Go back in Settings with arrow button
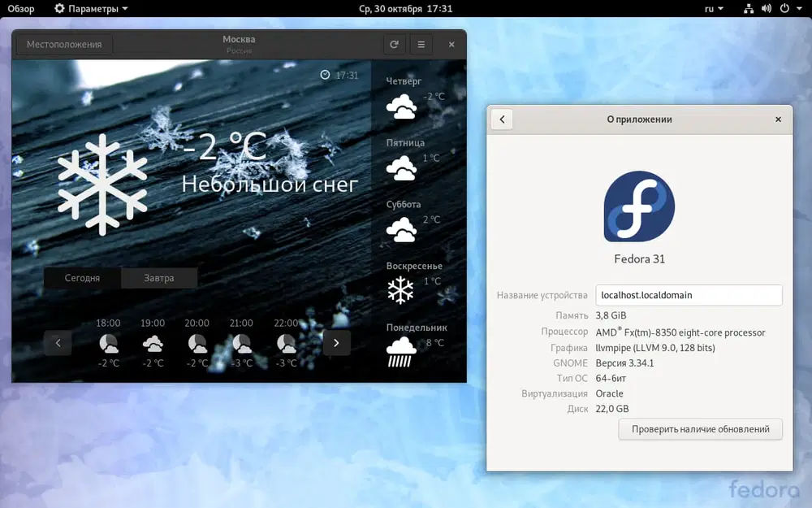Image resolution: width=812 pixels, height=508 pixels. coord(501,119)
